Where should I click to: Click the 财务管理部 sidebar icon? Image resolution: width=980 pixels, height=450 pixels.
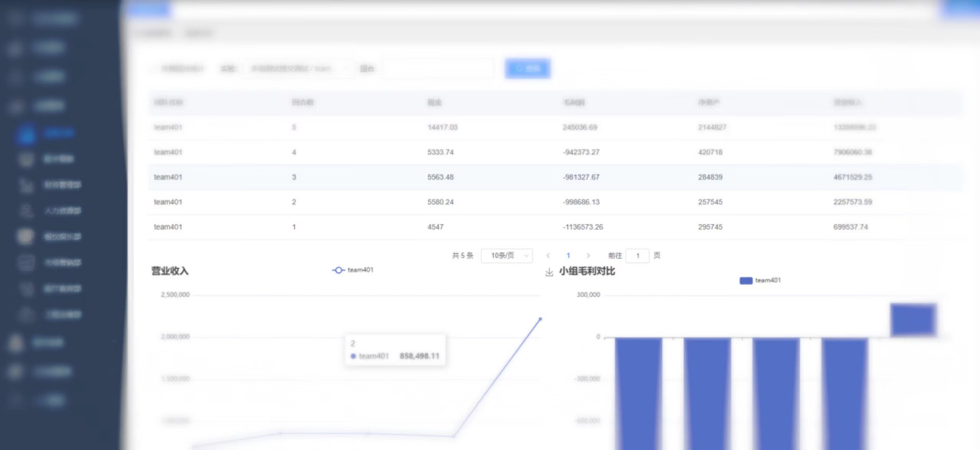click(26, 186)
